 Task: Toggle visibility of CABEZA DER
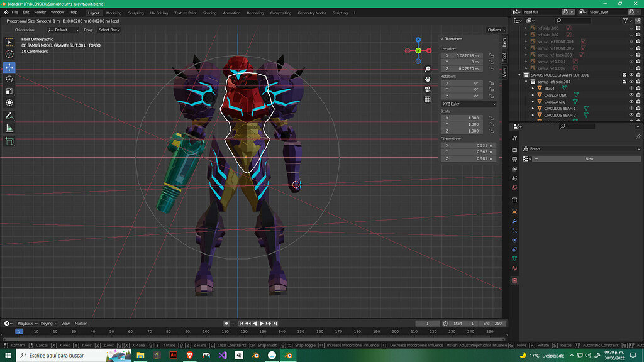click(631, 95)
